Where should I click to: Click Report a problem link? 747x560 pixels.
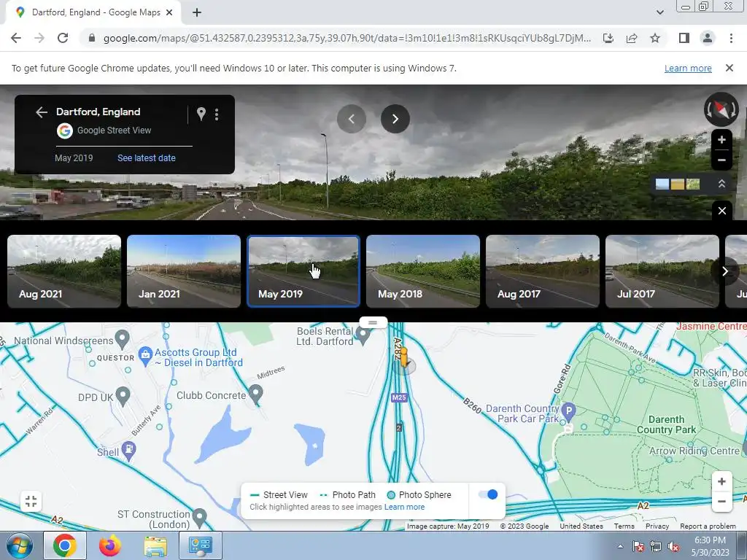point(708,526)
